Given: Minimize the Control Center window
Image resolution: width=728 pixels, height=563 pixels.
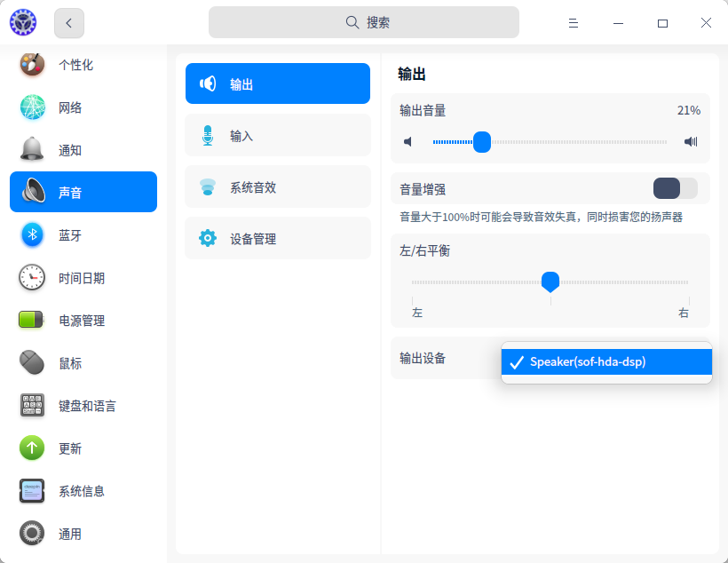Looking at the screenshot, I should 618,23.
